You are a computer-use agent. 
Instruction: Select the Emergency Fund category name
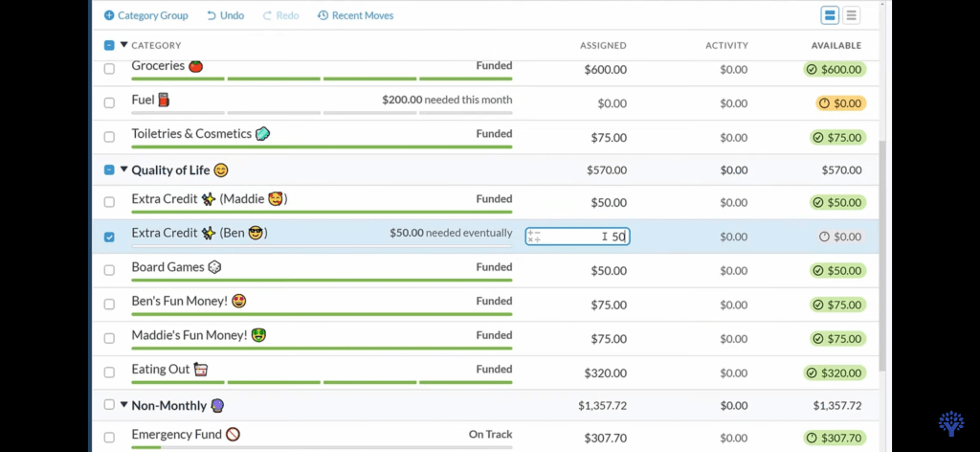pyautogui.click(x=186, y=434)
